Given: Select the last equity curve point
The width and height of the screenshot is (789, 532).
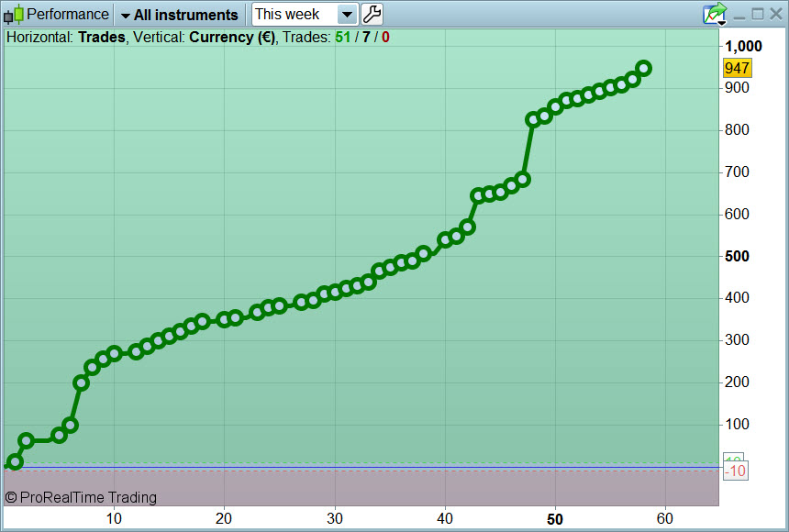Looking at the screenshot, I should (x=643, y=68).
